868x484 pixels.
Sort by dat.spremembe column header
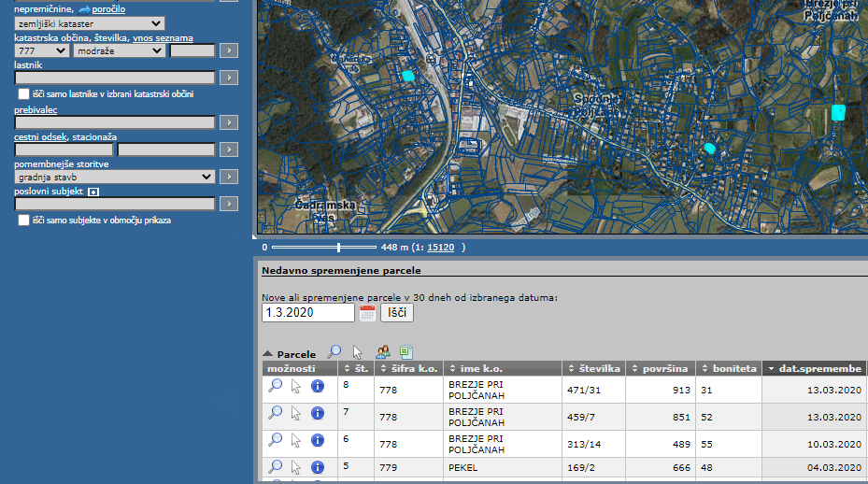(x=814, y=369)
